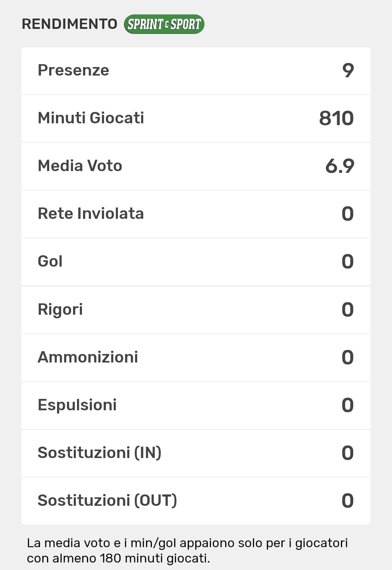
Task: Click the Gol zero value
Action: pyautogui.click(x=347, y=262)
